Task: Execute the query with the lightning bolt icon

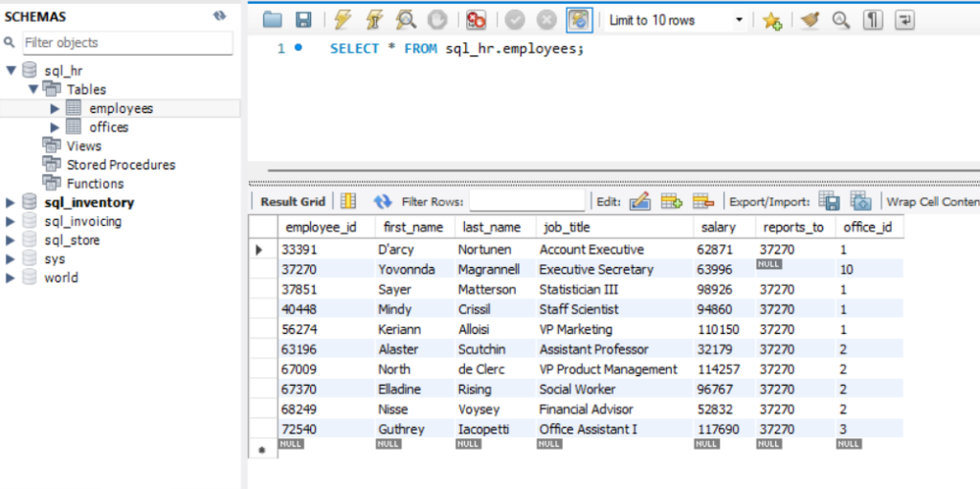Action: 343,20
